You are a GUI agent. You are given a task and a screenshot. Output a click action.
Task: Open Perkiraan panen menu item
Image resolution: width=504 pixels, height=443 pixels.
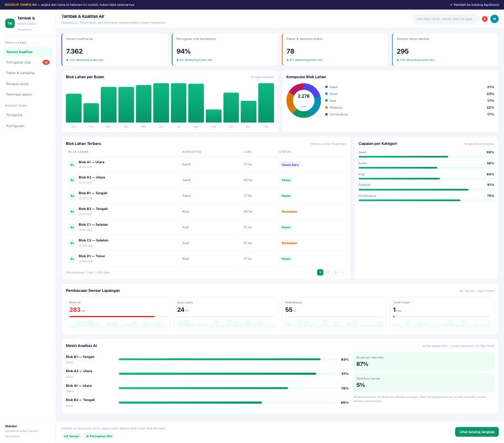pyautogui.click(x=28, y=94)
